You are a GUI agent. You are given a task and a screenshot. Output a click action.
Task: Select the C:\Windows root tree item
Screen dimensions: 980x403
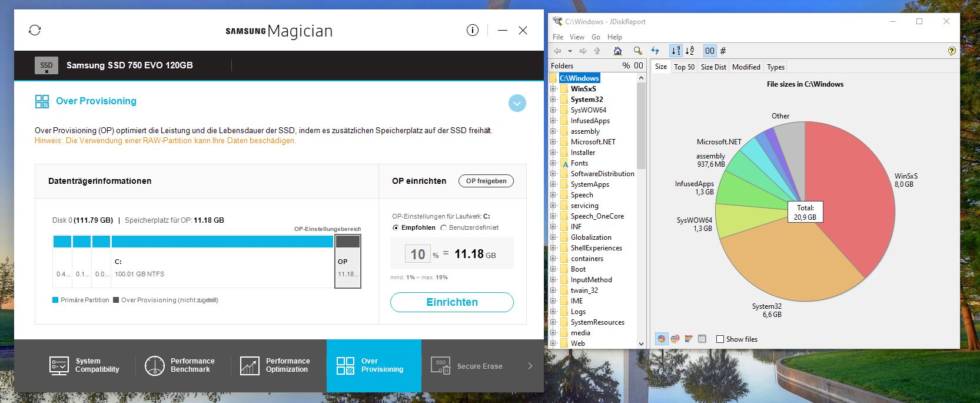pyautogui.click(x=579, y=78)
